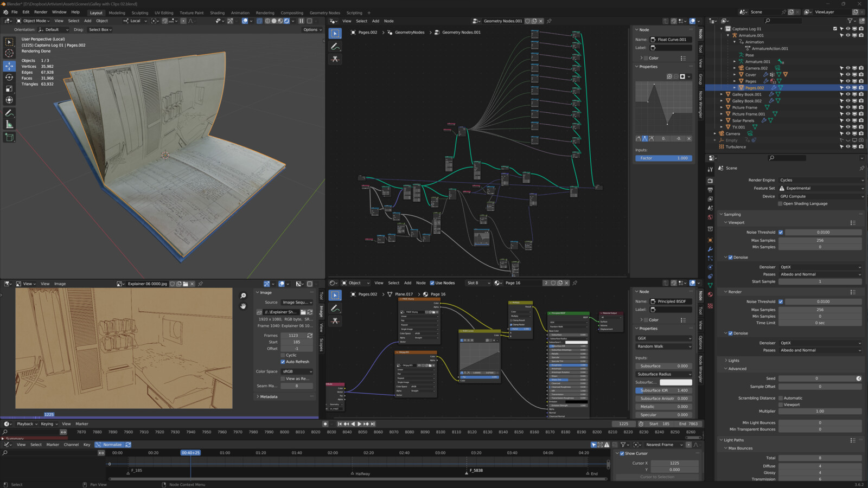Switch viewport to wireframe shading mode
The image size is (868, 488).
click(x=267, y=21)
